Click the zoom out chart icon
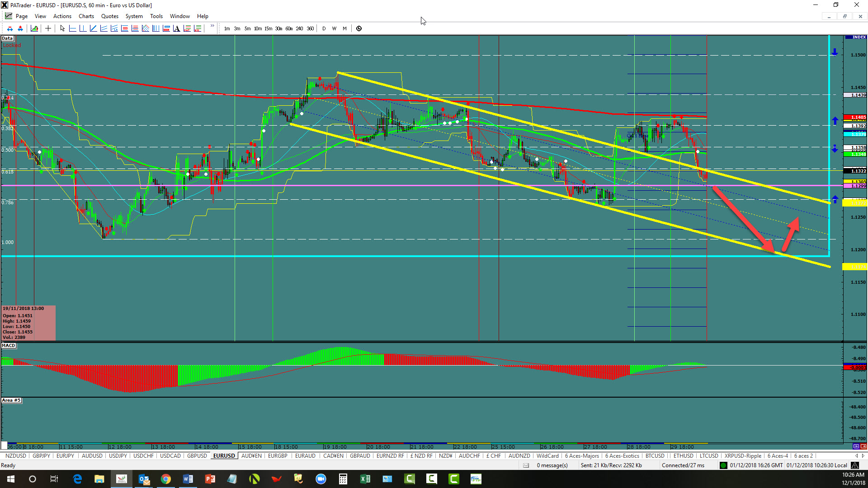 pos(9,28)
